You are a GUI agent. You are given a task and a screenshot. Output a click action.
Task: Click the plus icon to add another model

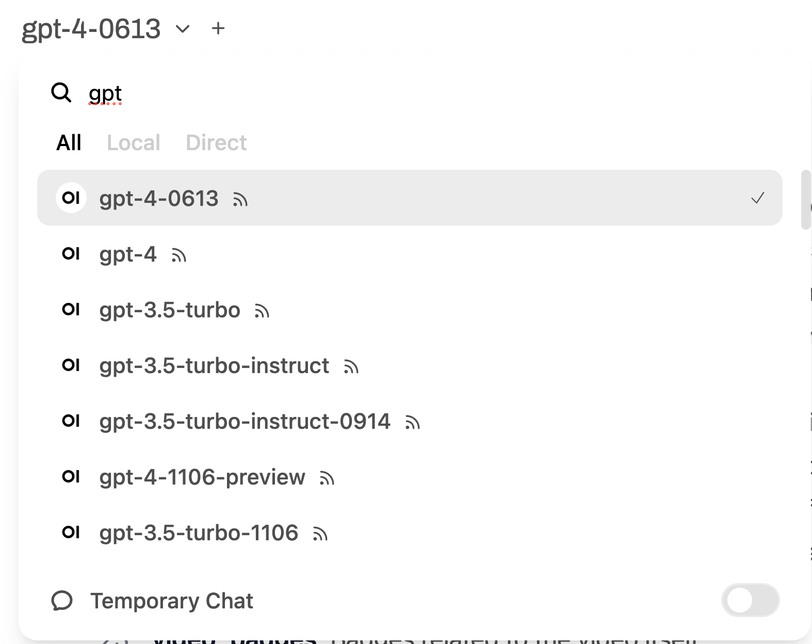tap(218, 28)
